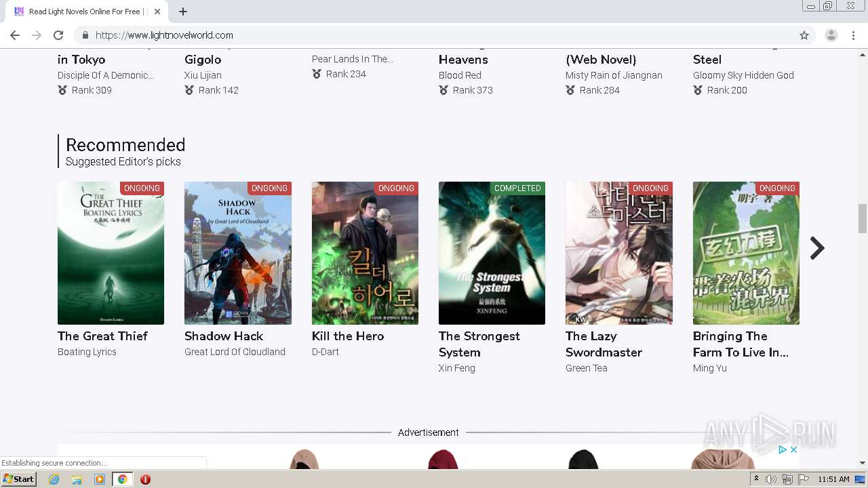Open Bringing The Farm cover image
Image resolution: width=868 pixels, height=488 pixels.
(x=746, y=253)
